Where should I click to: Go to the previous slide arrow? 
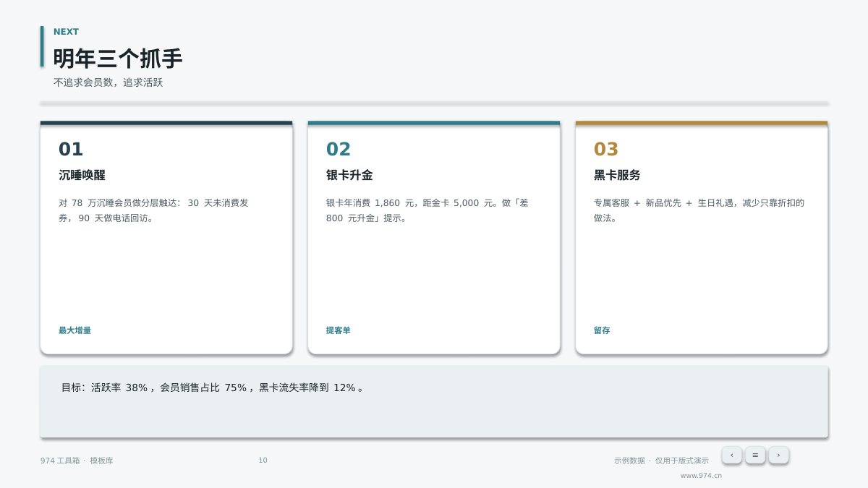click(732, 455)
